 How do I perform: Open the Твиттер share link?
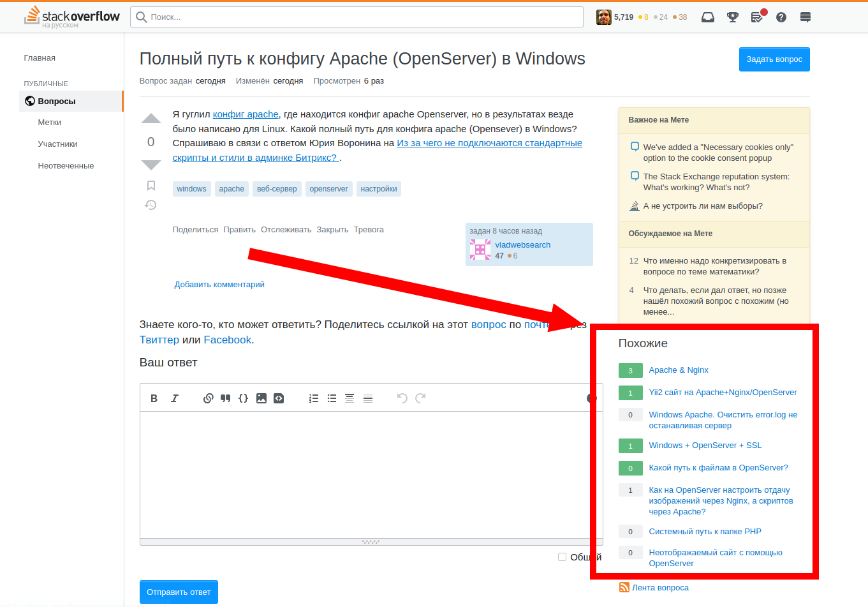pyautogui.click(x=159, y=340)
